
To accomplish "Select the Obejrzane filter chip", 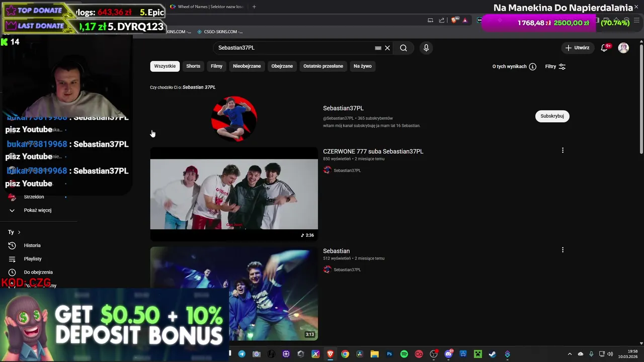I will [x=282, y=66].
